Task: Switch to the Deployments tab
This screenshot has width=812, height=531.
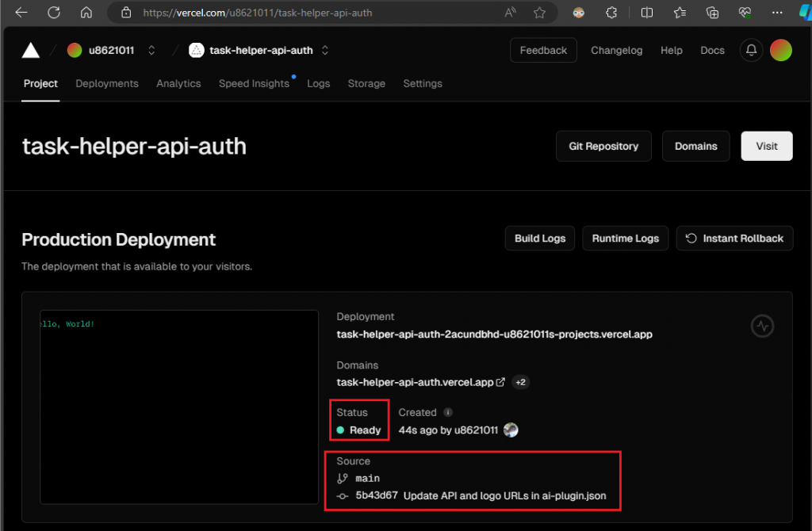Action: click(107, 83)
